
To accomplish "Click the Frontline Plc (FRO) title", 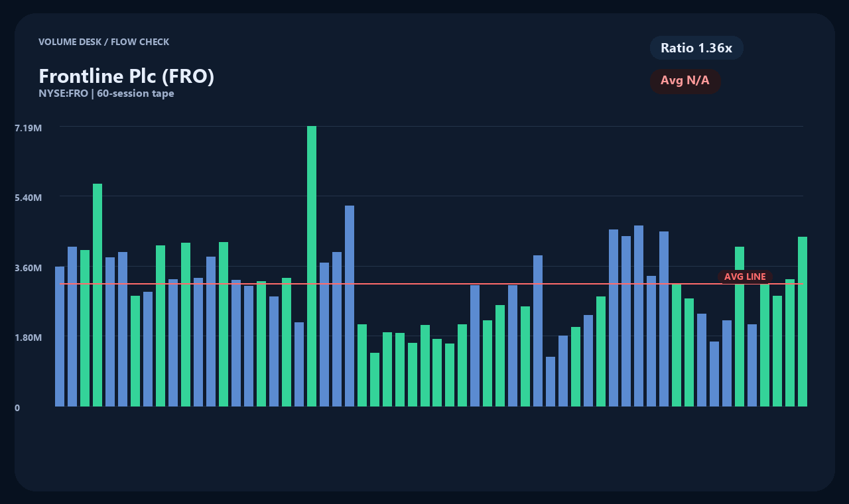I will coord(127,76).
